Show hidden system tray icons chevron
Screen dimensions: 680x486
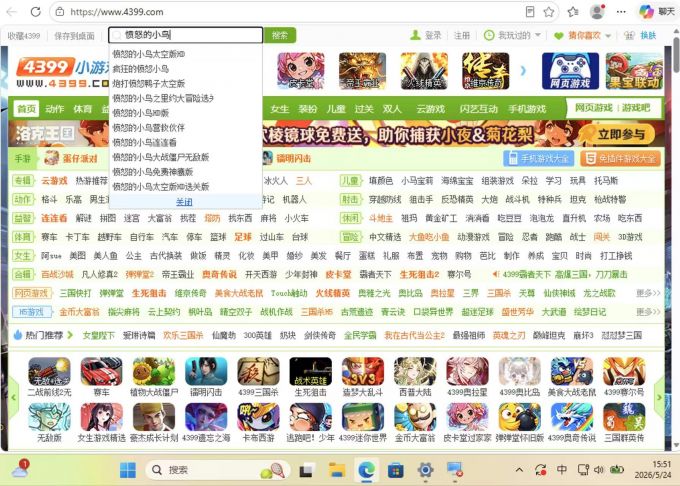point(519,470)
